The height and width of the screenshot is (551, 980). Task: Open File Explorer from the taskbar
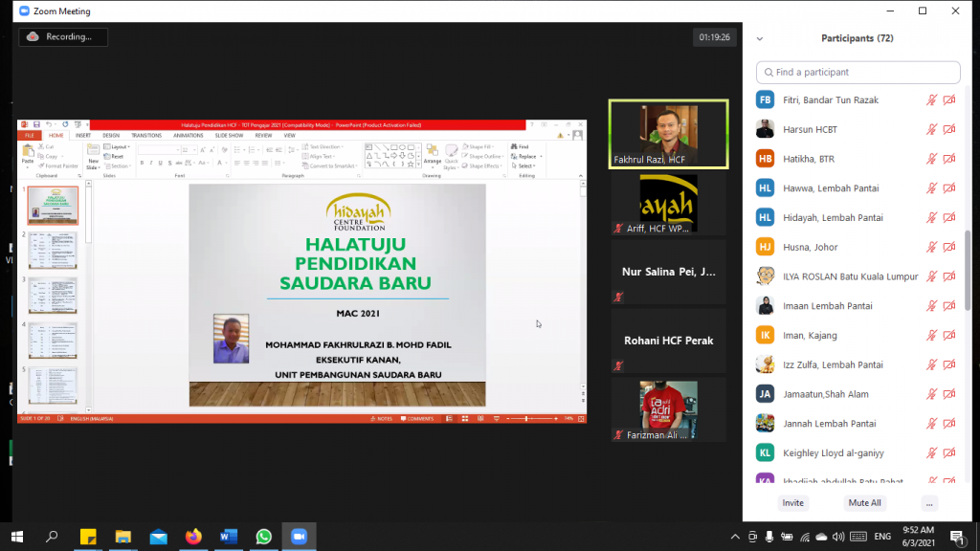(x=123, y=537)
